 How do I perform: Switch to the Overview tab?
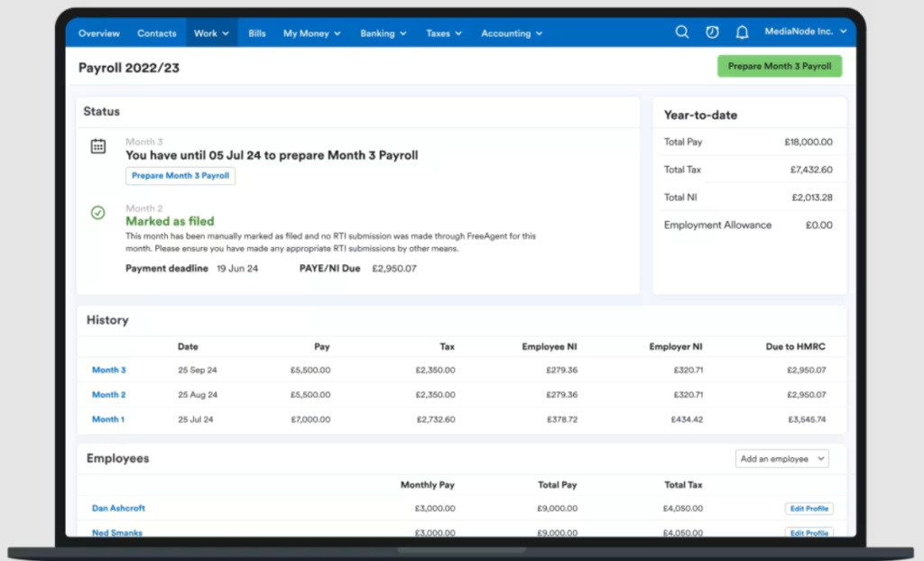[x=98, y=32]
